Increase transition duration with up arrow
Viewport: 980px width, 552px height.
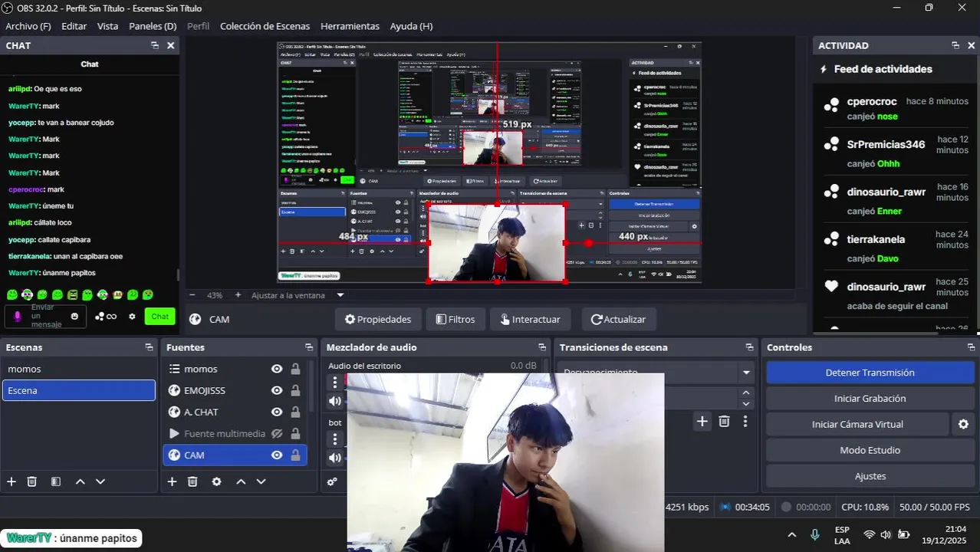tap(746, 393)
